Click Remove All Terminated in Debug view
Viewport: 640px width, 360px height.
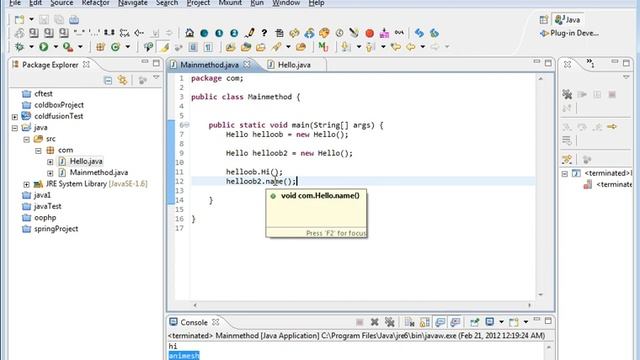pos(567,95)
